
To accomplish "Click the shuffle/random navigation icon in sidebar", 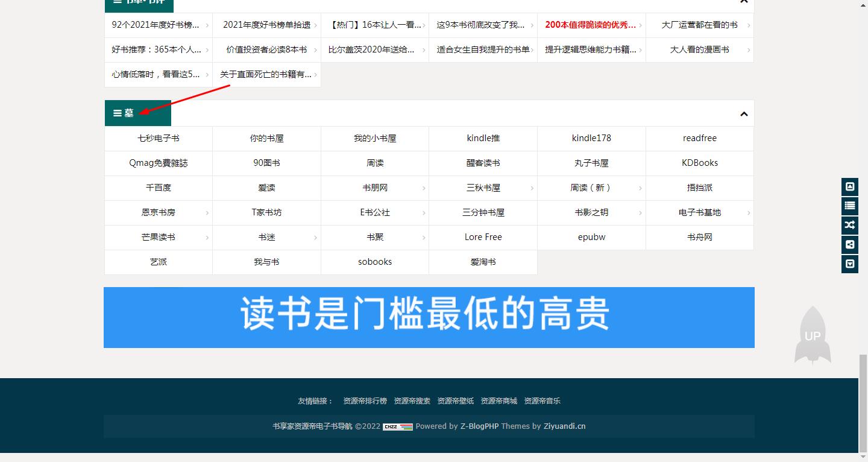I will point(849,225).
